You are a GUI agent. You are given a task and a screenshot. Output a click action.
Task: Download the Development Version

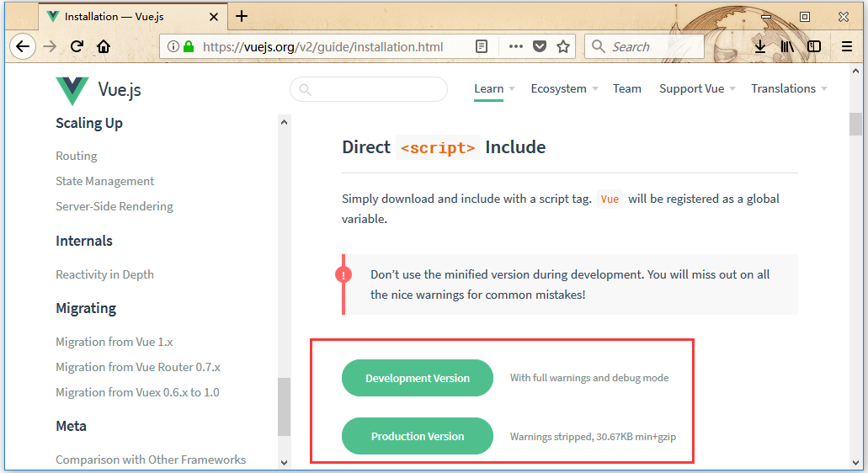tap(418, 378)
